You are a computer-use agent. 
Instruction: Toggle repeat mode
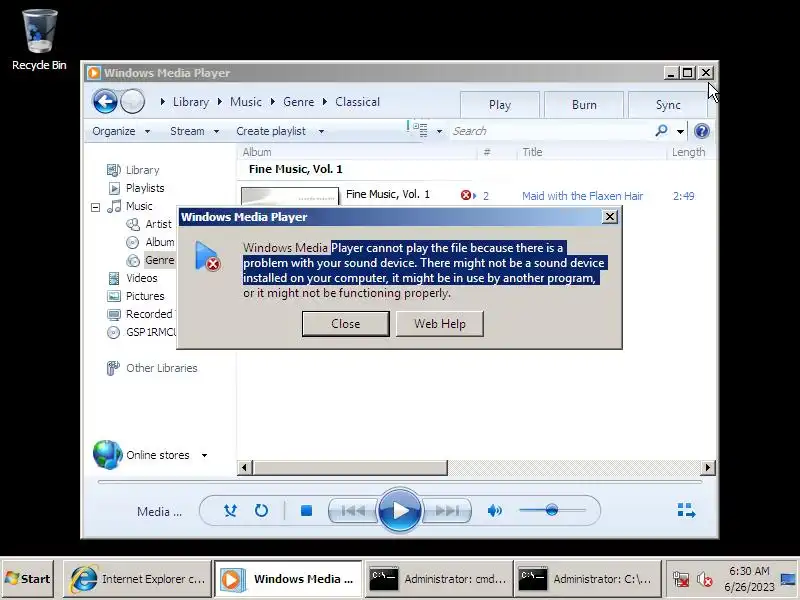261,510
